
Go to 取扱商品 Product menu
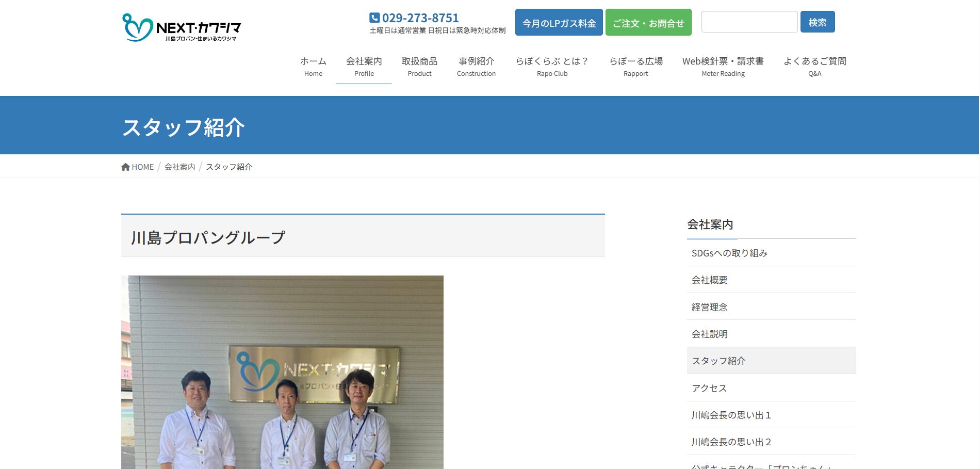(x=419, y=67)
